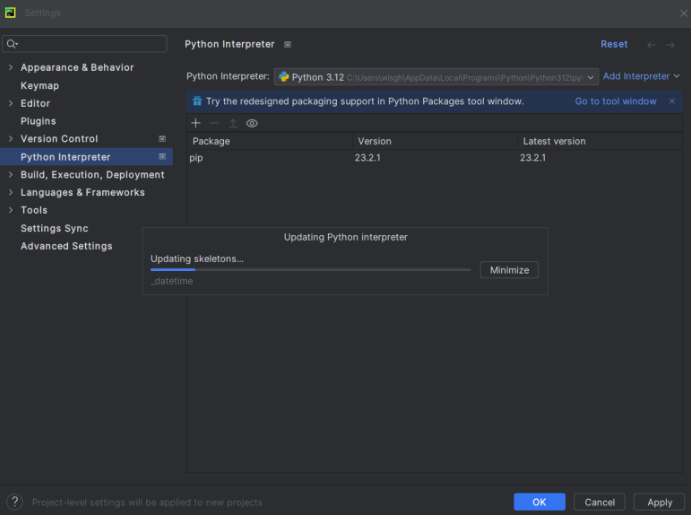Close the Settings dialog
The width and height of the screenshot is (691, 515).
[x=684, y=13]
